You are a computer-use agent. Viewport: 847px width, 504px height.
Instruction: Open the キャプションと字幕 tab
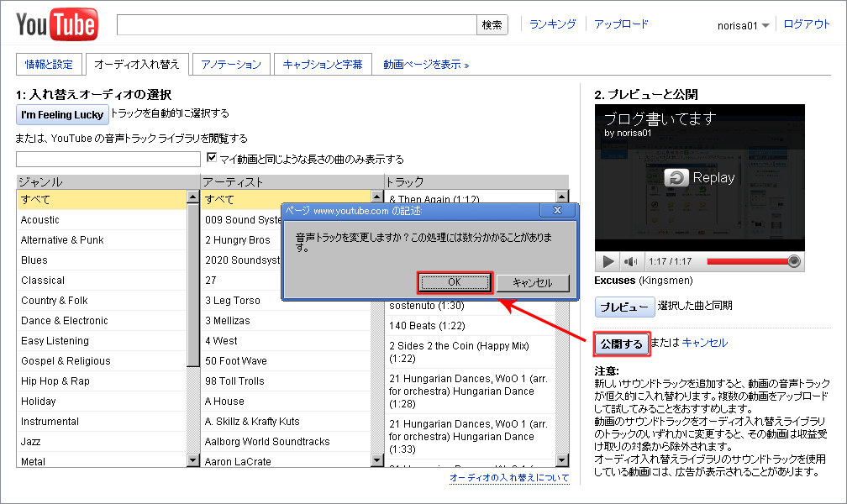coord(323,65)
